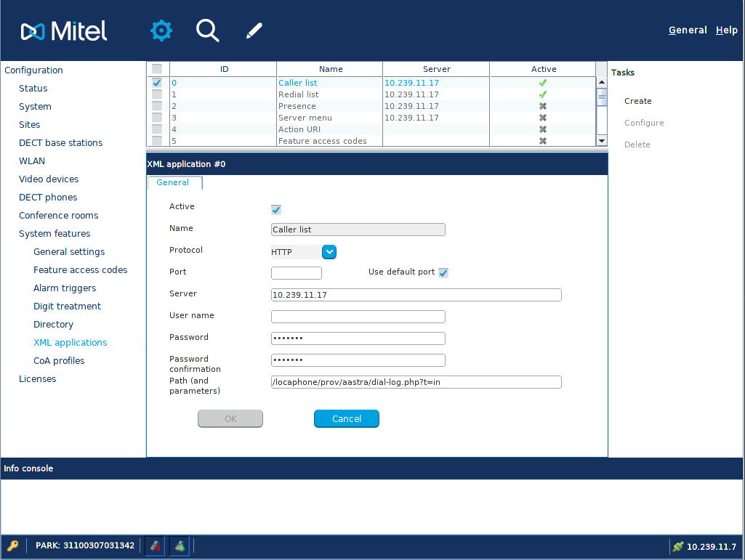Viewport: 745px width, 560px height.
Task: Collapse the System features tree item
Action: pos(55,234)
